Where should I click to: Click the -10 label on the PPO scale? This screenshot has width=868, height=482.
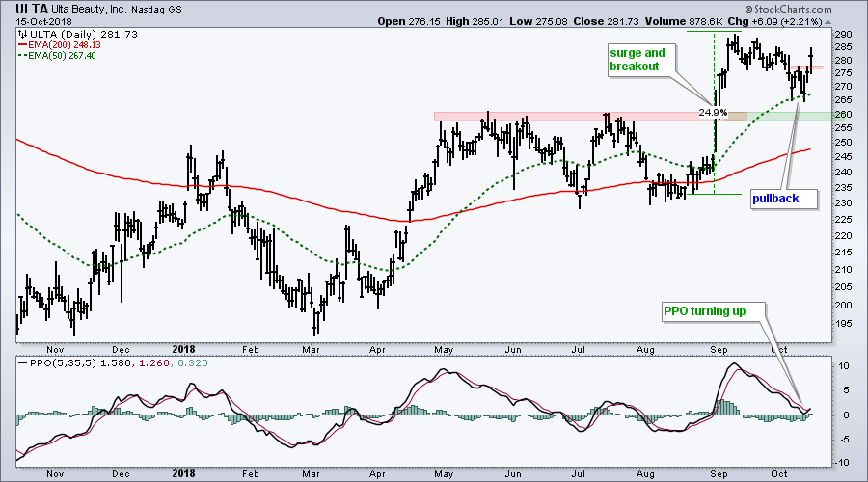[842, 463]
